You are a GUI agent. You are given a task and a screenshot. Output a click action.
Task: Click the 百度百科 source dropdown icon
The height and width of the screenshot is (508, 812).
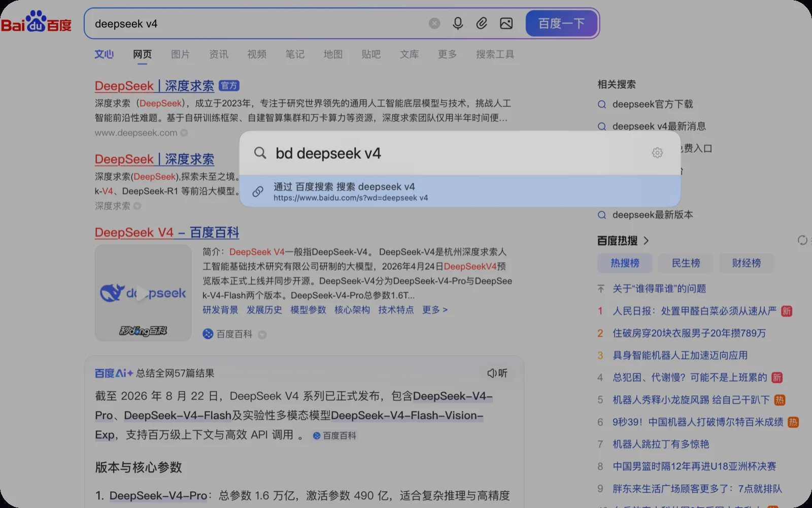point(262,335)
